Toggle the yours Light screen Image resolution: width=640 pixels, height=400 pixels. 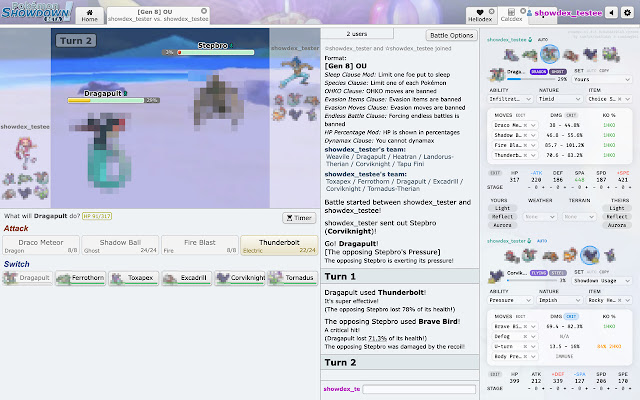click(x=502, y=207)
